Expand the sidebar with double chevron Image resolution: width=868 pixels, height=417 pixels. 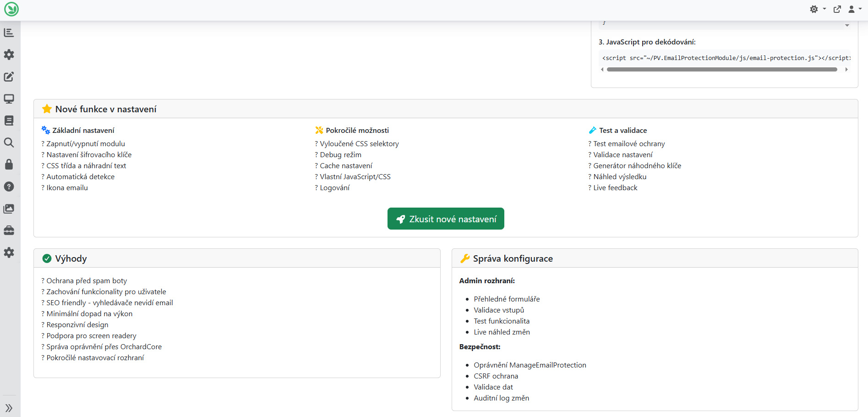click(9, 408)
